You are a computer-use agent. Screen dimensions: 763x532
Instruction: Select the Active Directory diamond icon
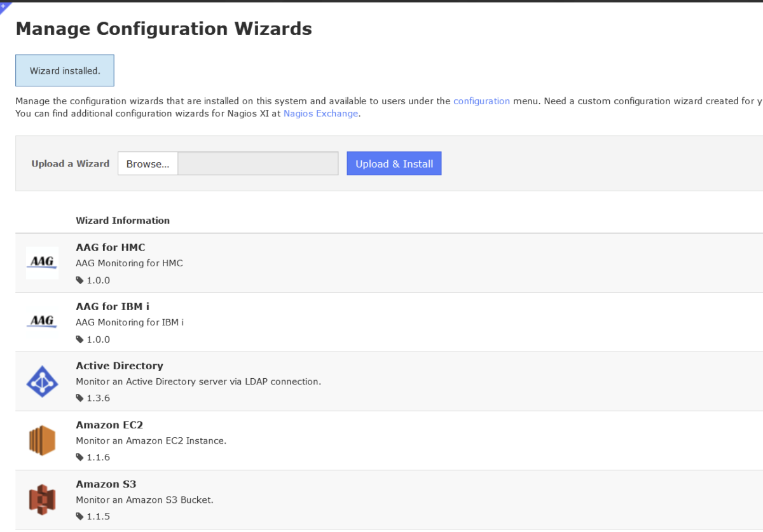(x=42, y=381)
